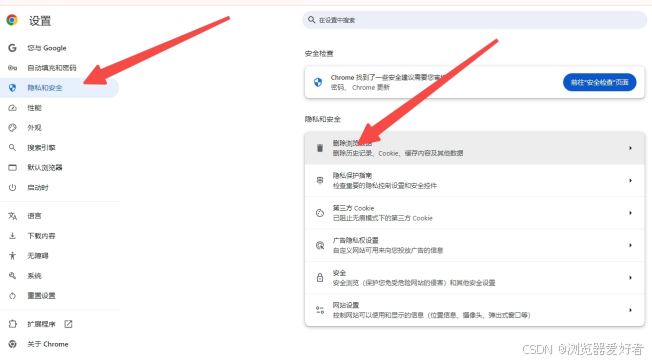Click the Chrome icon for 关于 Chrome
Image resolution: width=652 pixels, height=363 pixels.
click(x=12, y=344)
